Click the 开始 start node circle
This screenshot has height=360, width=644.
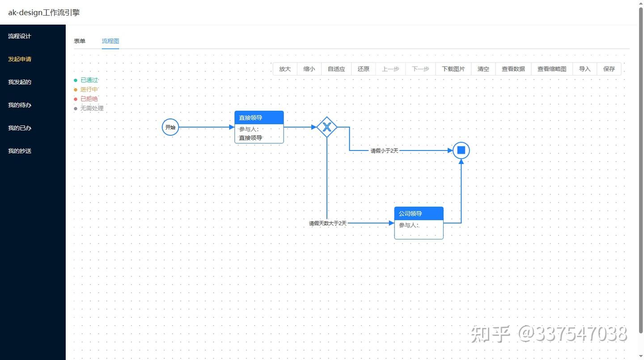pos(170,127)
